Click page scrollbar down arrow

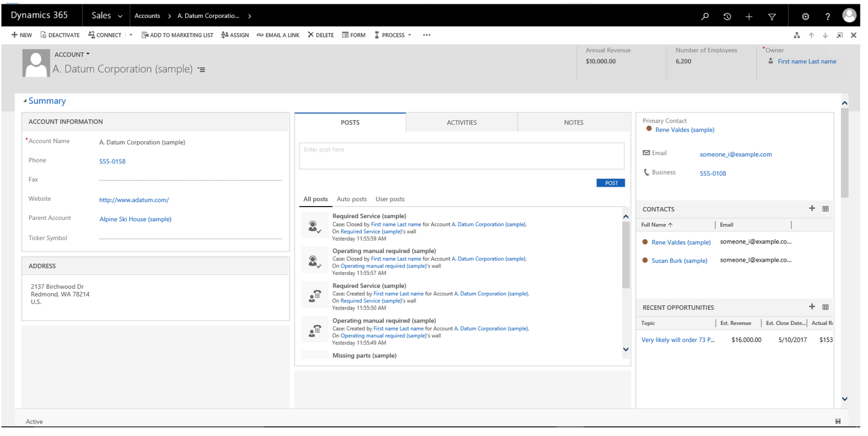click(x=845, y=399)
